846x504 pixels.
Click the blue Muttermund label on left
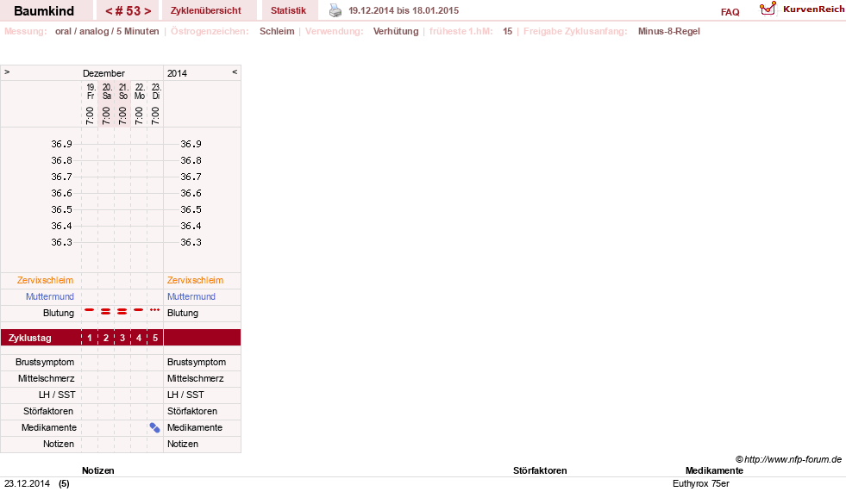[50, 296]
